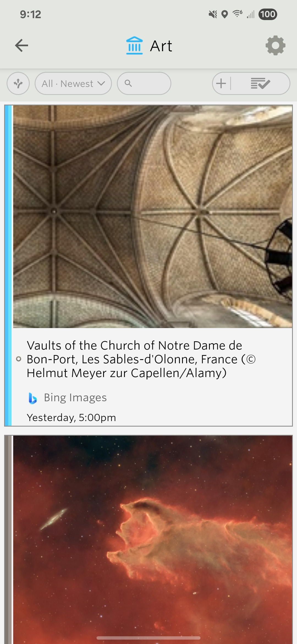Tap the plus icon to add a feed
Screen dimensions: 297x644
tap(221, 83)
